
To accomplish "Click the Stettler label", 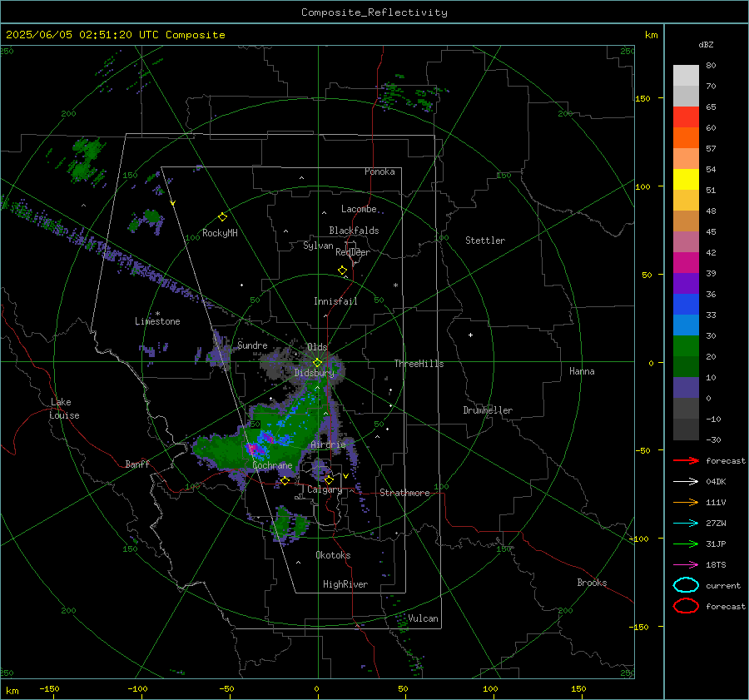I will click(485, 241).
